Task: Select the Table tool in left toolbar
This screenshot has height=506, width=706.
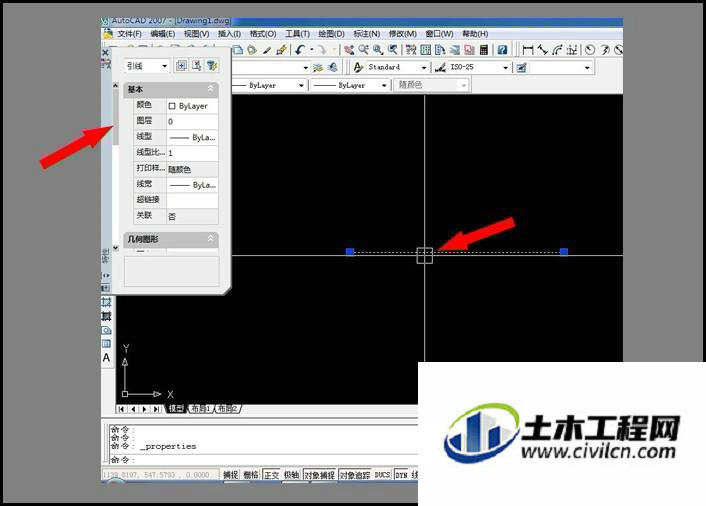Action: click(x=106, y=344)
